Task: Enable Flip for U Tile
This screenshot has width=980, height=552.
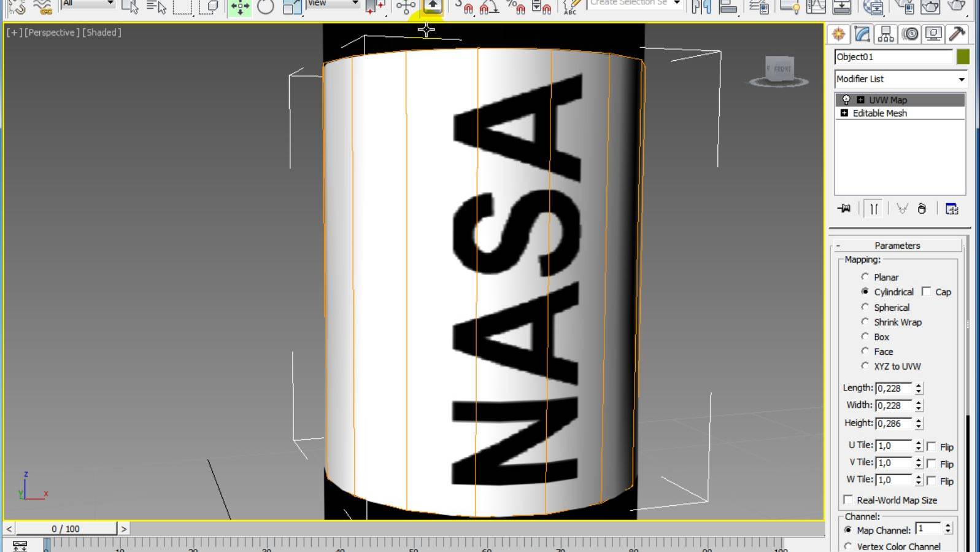Action: click(932, 446)
